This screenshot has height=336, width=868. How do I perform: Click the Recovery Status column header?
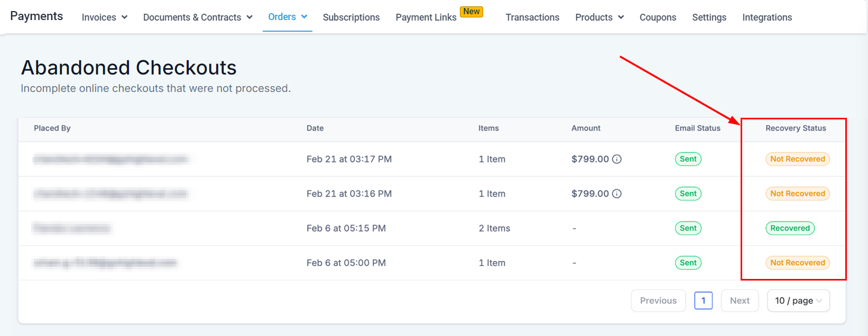click(x=795, y=128)
